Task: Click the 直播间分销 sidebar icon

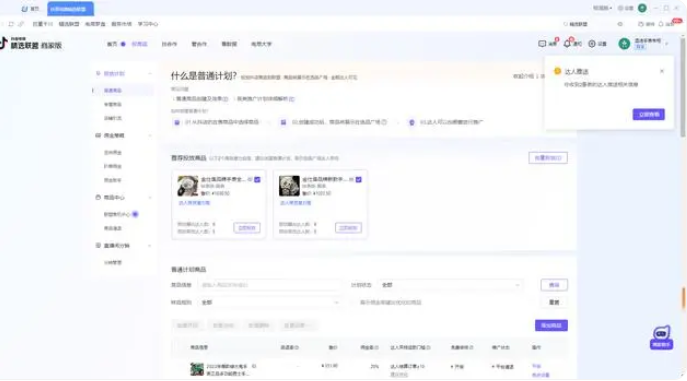Action: pyautogui.click(x=98, y=246)
